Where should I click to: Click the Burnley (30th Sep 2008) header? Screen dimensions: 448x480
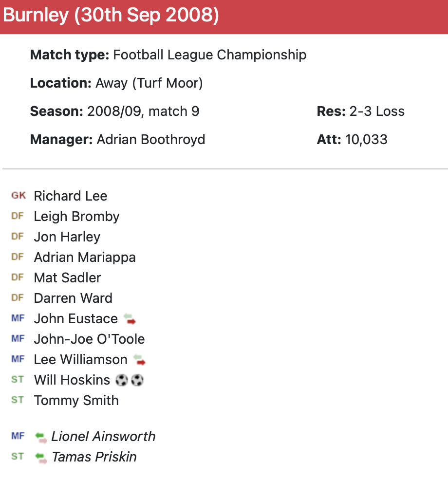pos(111,16)
